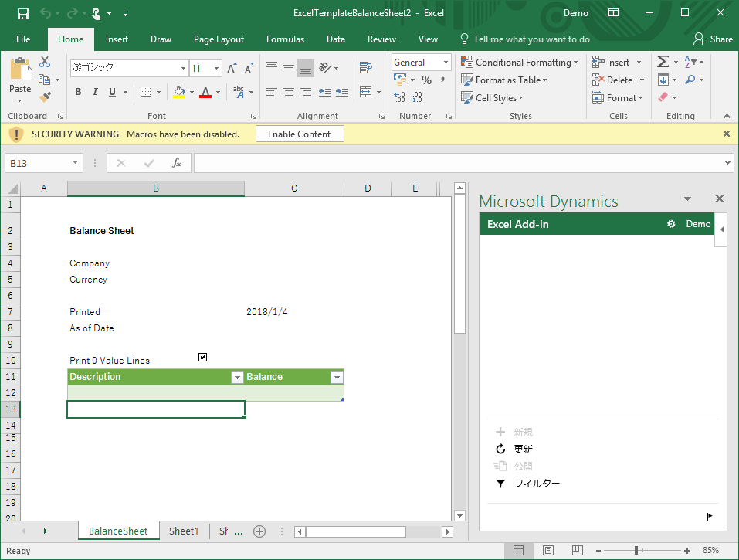Expand the formula bar
Image resolution: width=739 pixels, height=560 pixels.
tap(727, 163)
